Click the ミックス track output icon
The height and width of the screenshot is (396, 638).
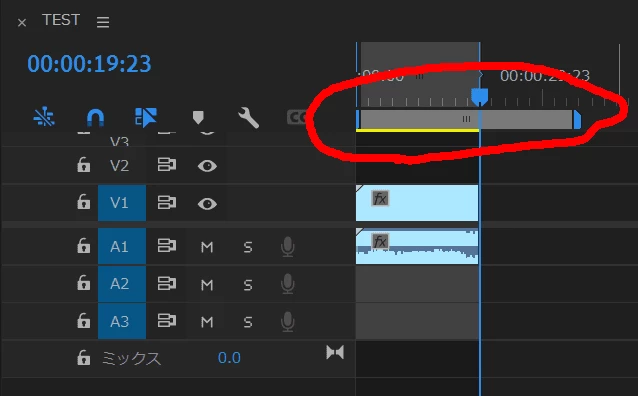click(335, 352)
